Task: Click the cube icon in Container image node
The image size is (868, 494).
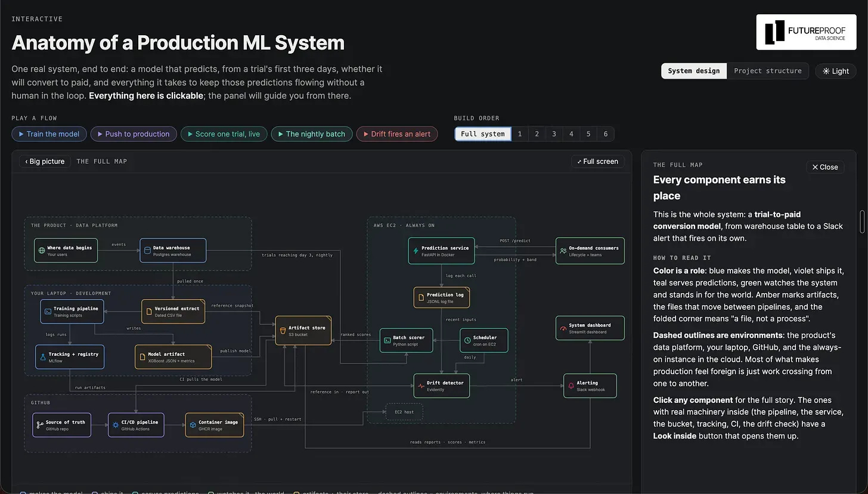Action: tap(193, 425)
